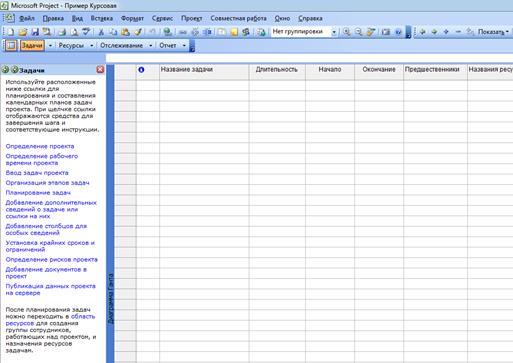Expand the 'Показать' outline dropdown
The height and width of the screenshot is (363, 513).
[493, 32]
